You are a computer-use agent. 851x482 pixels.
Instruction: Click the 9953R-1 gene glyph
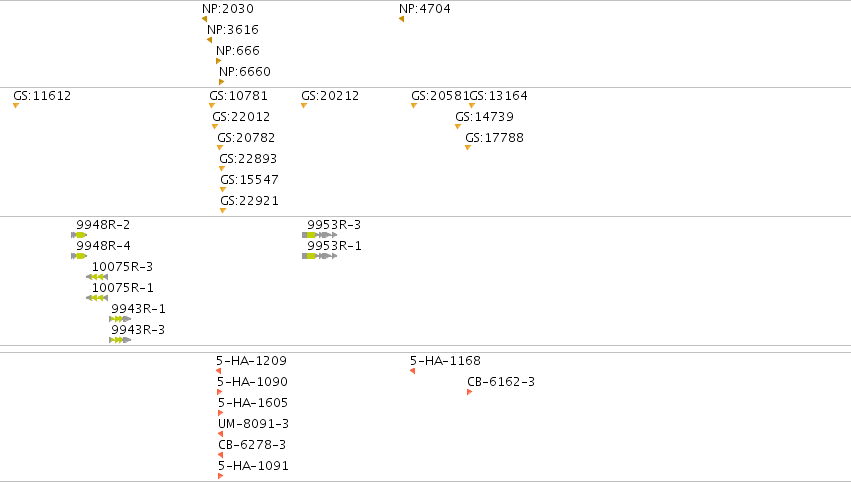tap(320, 256)
